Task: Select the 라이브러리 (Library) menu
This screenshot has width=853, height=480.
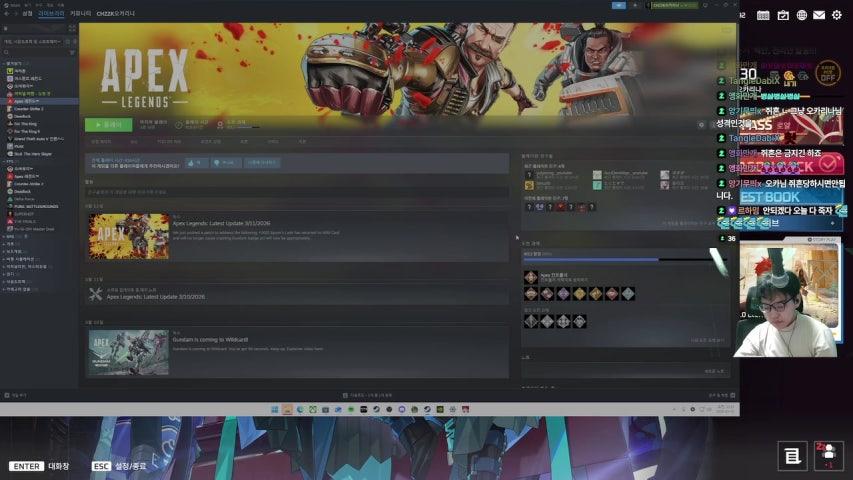Action: 51,13
